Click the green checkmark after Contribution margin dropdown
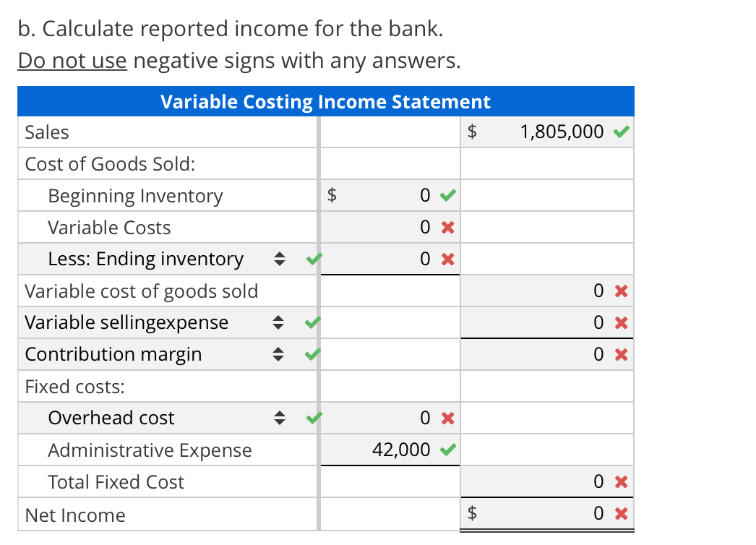This screenshot has width=756, height=545. click(313, 354)
